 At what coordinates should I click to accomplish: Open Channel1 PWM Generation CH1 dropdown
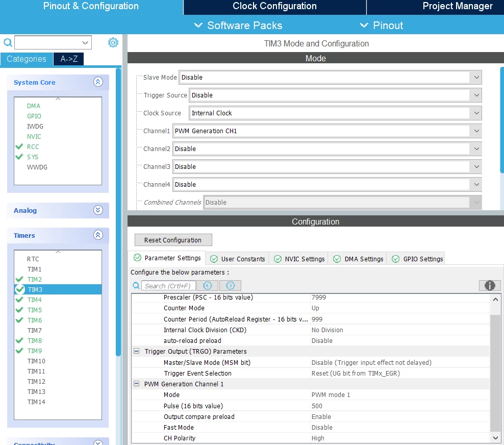[327, 131]
